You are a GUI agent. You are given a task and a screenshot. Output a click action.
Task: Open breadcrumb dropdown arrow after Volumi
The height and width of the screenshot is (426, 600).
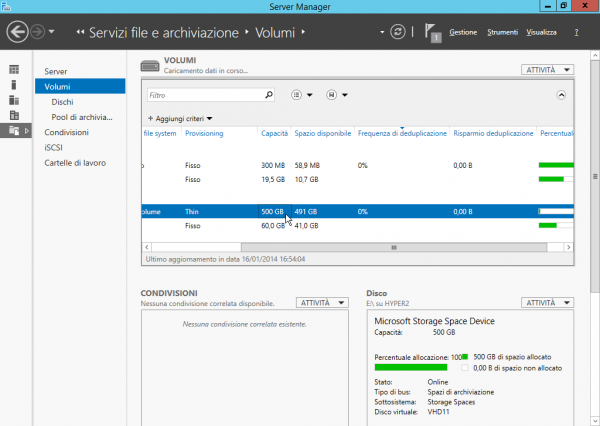point(303,32)
